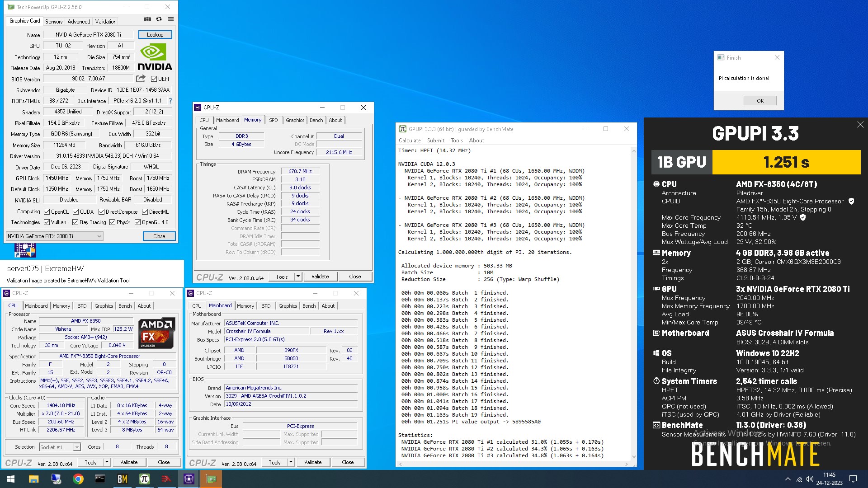
Task: Click Validate in CPU-Z Mainboard window
Action: click(313, 462)
